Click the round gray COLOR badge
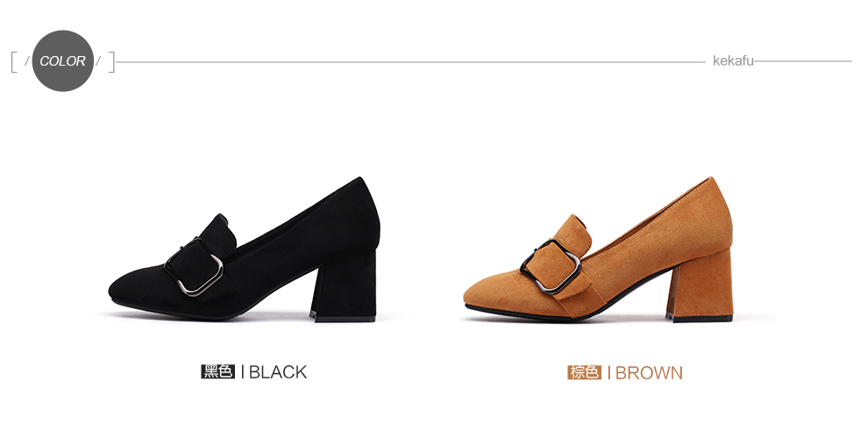This screenshot has height=424, width=868. click(62, 60)
